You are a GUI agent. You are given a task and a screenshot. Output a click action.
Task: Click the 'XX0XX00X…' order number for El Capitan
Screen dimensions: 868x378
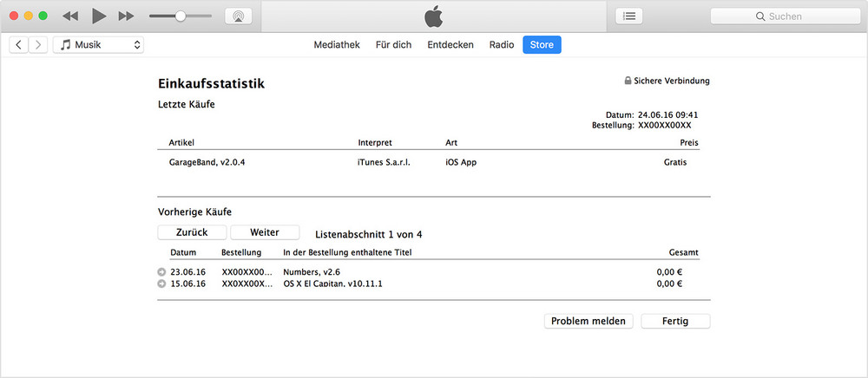[x=247, y=283]
